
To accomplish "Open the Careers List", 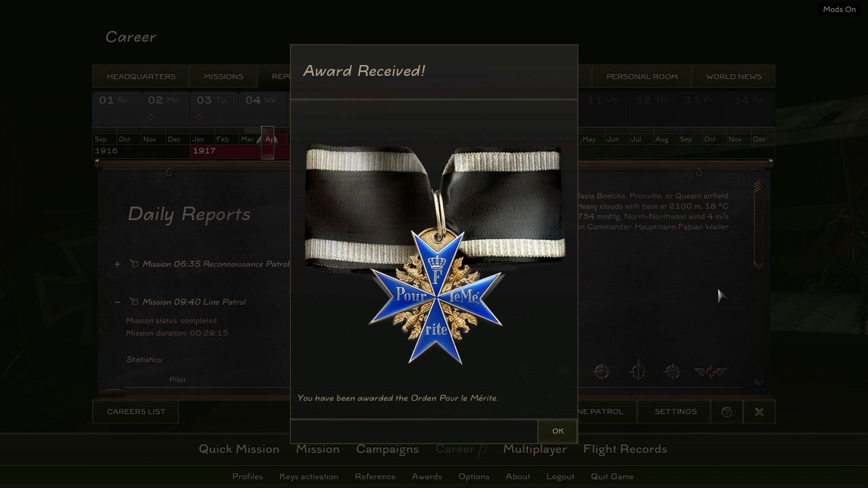I will (136, 412).
